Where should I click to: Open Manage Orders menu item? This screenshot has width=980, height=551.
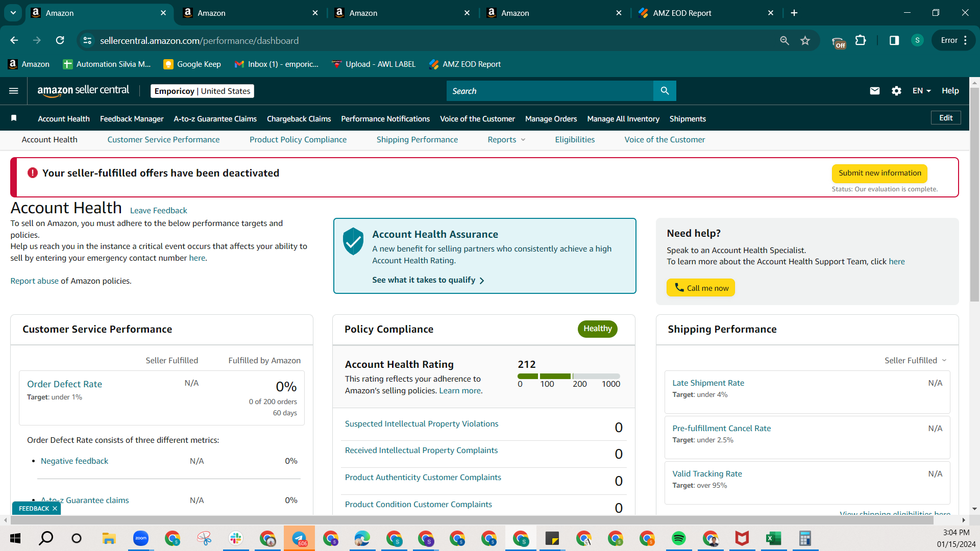(551, 119)
